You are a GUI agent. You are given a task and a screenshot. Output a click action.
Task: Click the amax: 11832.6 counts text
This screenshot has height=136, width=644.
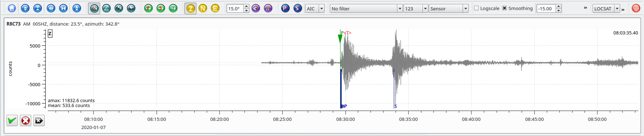tap(71, 100)
